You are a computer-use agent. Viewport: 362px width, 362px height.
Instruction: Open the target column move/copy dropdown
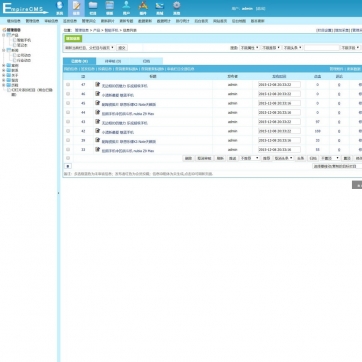(337, 166)
